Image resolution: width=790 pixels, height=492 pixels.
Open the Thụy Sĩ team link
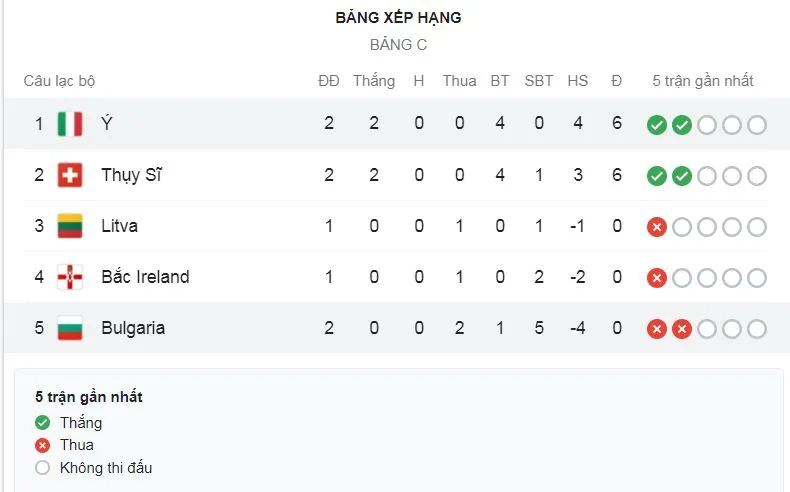pos(131,175)
